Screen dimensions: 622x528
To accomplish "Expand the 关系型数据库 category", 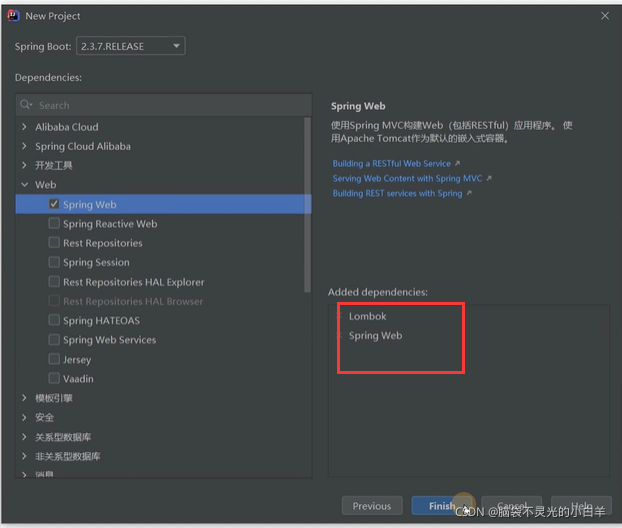I will 24,437.
